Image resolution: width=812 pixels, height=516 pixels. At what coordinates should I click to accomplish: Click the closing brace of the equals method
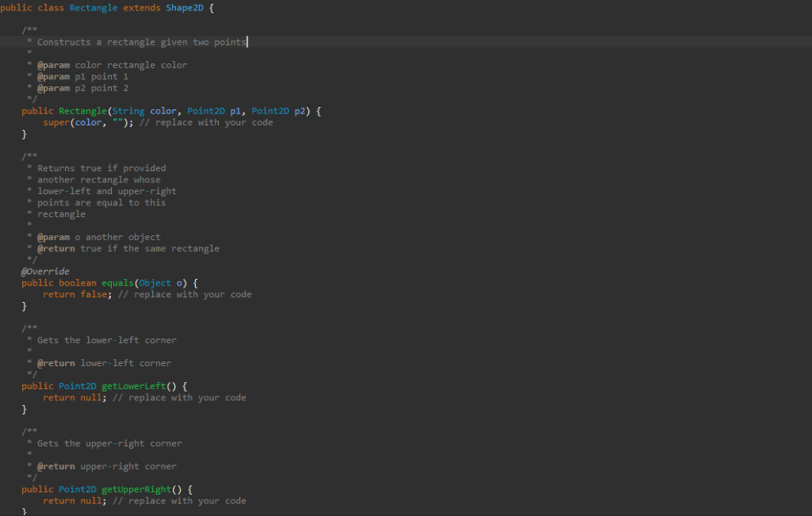tap(24, 305)
